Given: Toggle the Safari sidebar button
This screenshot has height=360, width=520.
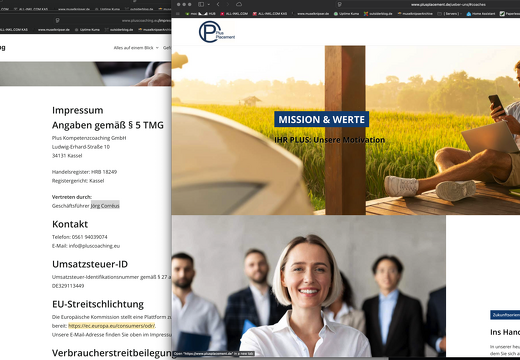Looking at the screenshot, I should tap(201, 4).
